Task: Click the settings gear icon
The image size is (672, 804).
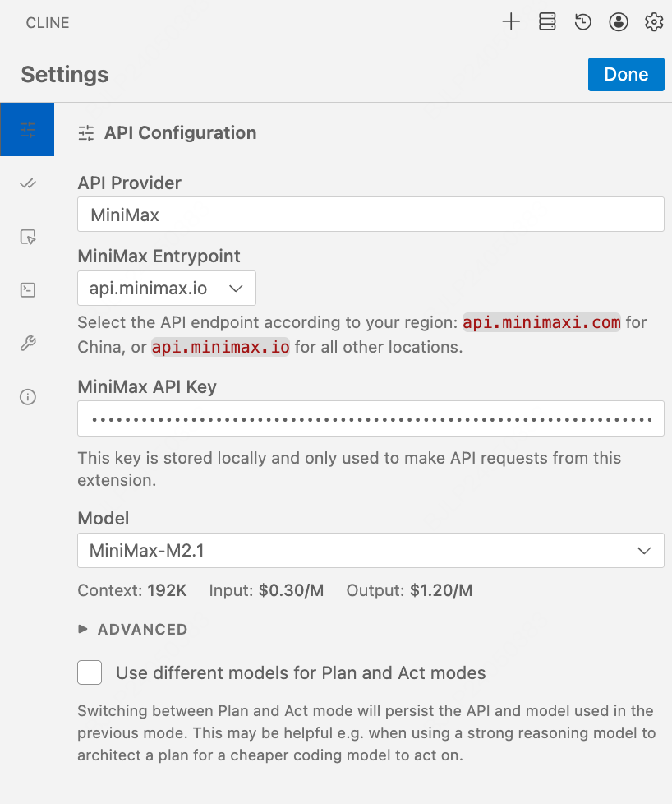Action: (654, 22)
